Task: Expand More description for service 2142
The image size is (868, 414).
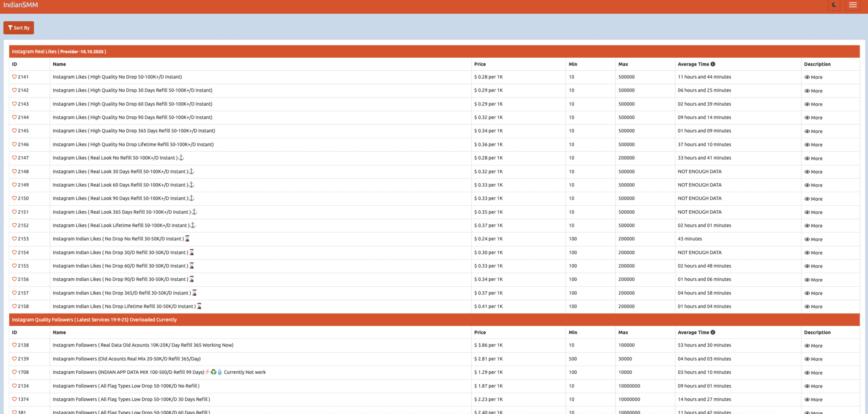Action: pyautogui.click(x=813, y=91)
